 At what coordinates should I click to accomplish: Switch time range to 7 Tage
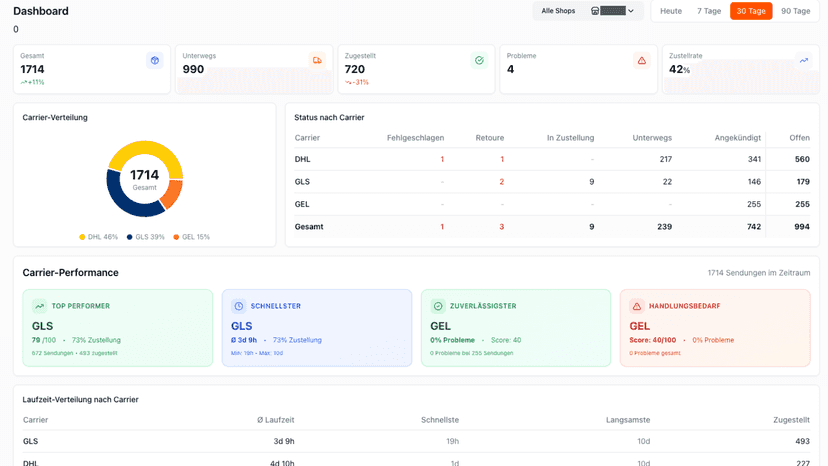click(709, 11)
